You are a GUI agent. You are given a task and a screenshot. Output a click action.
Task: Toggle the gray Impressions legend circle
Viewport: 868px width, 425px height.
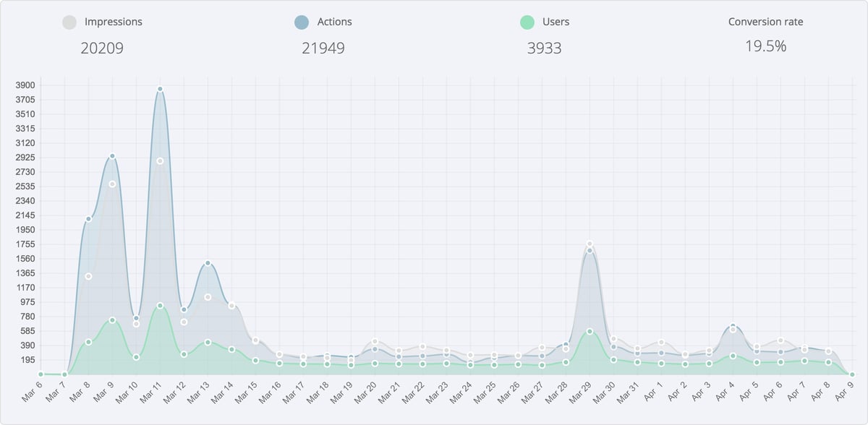pos(69,22)
